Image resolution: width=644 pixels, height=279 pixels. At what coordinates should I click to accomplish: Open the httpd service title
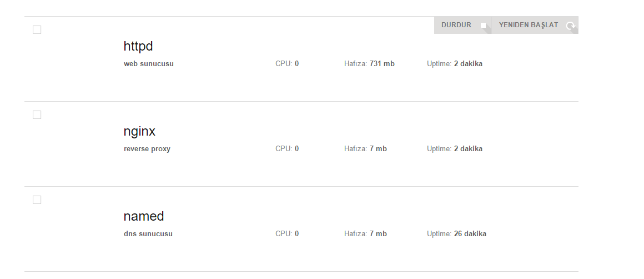click(x=138, y=47)
